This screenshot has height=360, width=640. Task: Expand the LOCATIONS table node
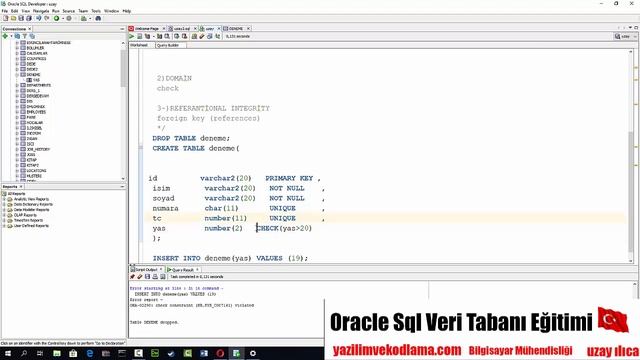pos(17,171)
